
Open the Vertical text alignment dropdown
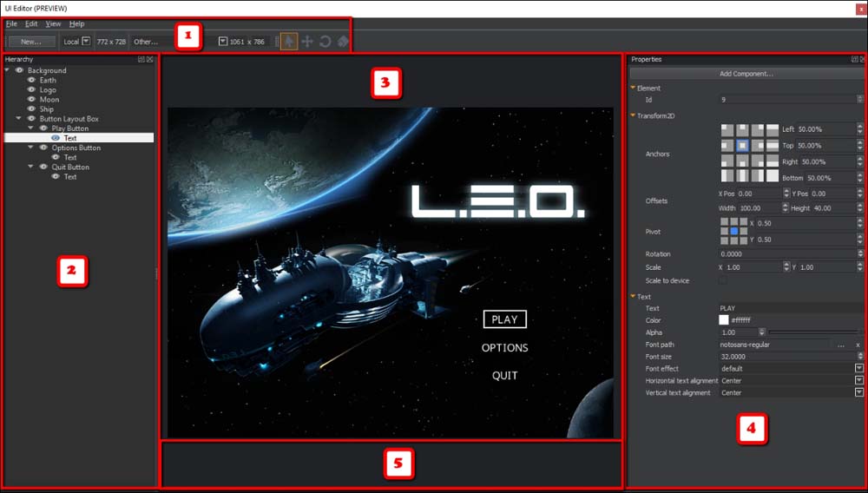coord(859,393)
